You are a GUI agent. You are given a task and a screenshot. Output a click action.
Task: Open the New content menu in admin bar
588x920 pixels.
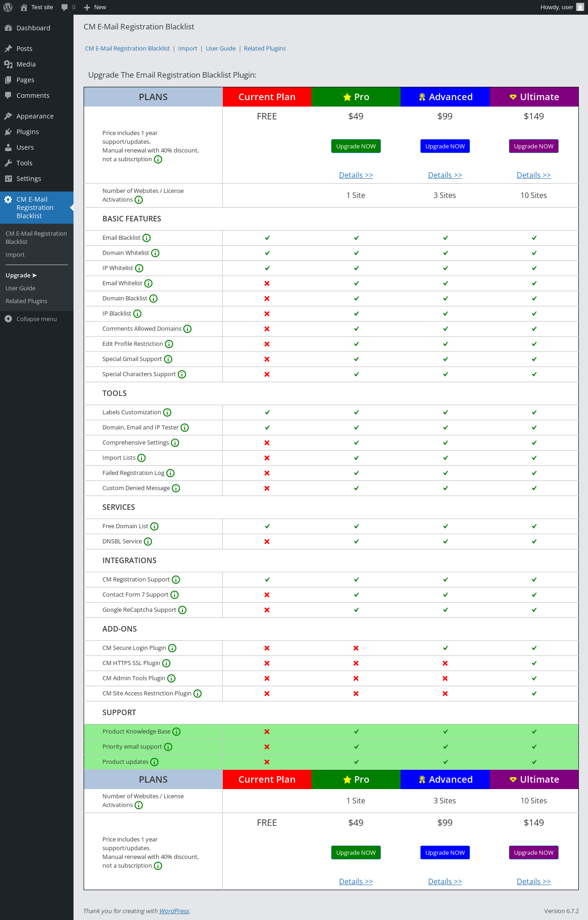95,7
